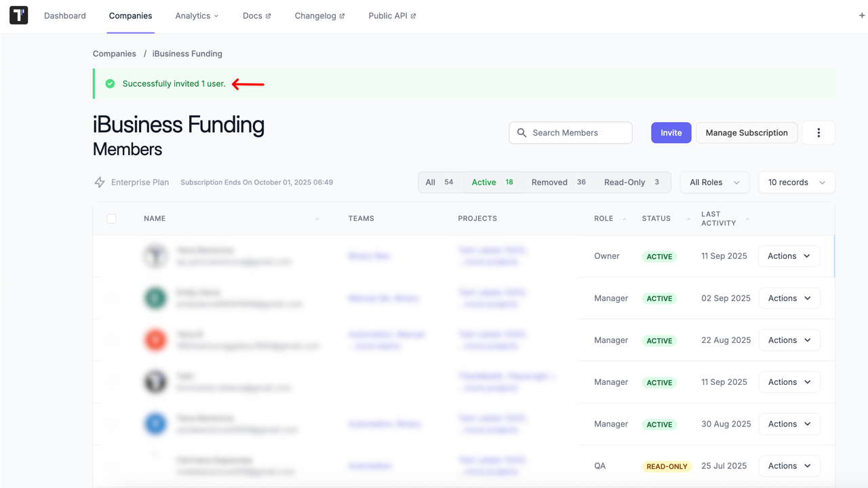Go to the Dashboard tab
The width and height of the screenshot is (868, 488).
[x=65, y=16]
